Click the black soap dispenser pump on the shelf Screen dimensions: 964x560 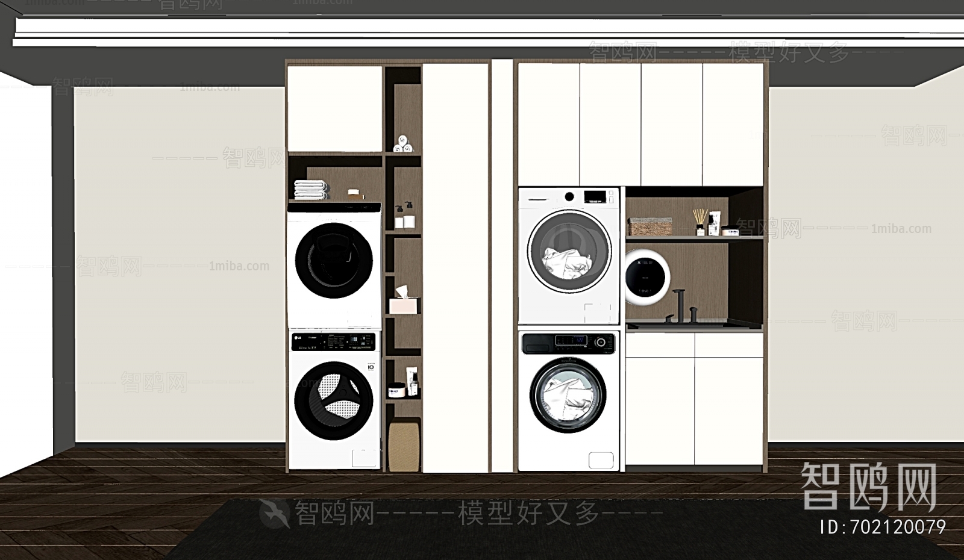tap(408, 204)
